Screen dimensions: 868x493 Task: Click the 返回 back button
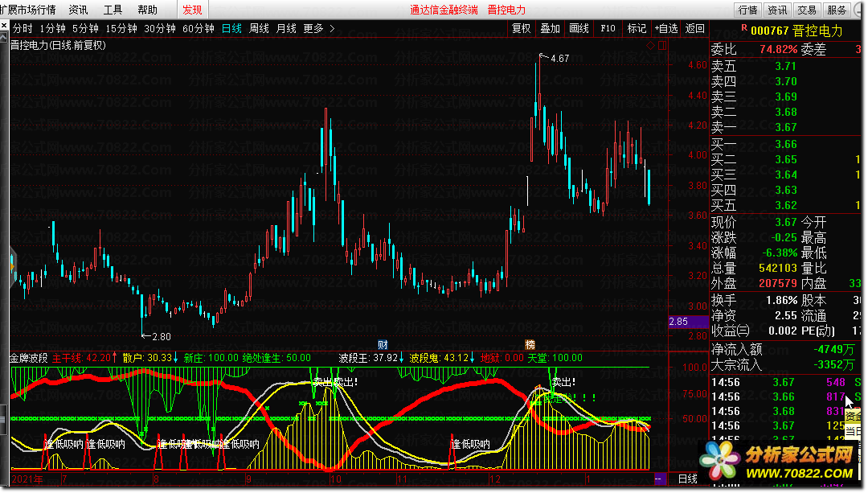(694, 28)
